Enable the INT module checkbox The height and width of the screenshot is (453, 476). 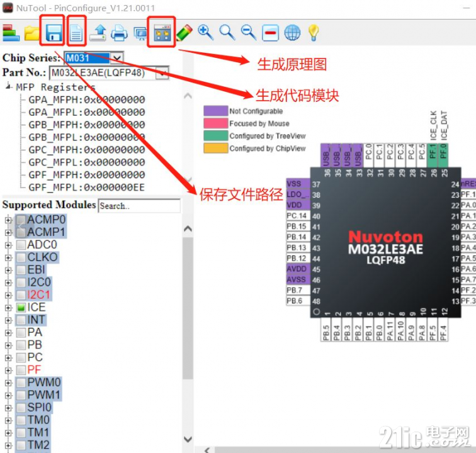tap(21, 320)
